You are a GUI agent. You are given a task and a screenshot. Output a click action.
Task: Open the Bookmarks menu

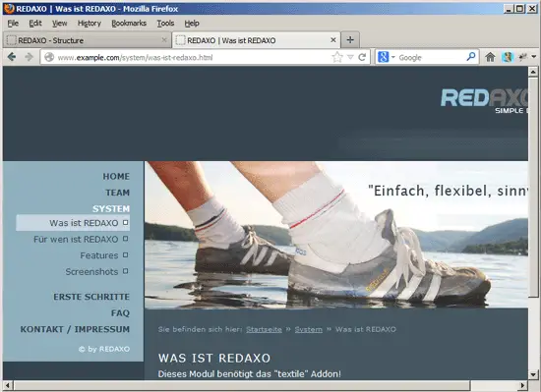point(129,23)
